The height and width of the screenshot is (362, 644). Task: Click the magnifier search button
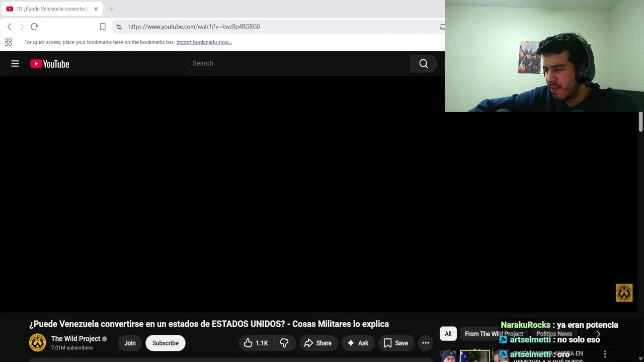(x=424, y=63)
